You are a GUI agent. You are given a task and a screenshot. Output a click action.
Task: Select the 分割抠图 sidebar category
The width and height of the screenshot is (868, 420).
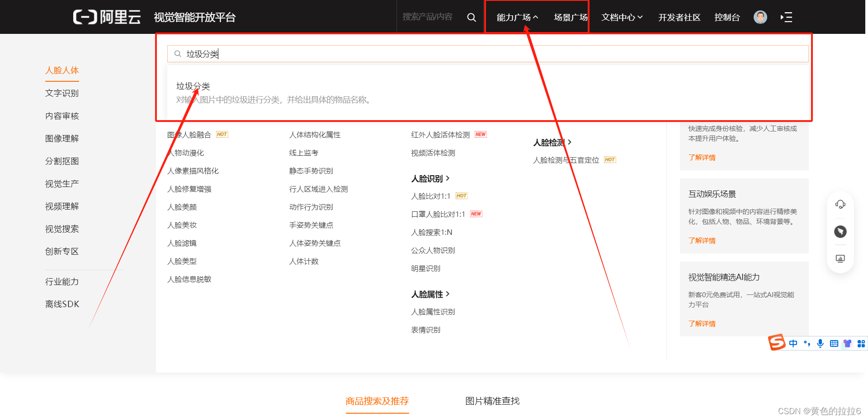point(62,161)
